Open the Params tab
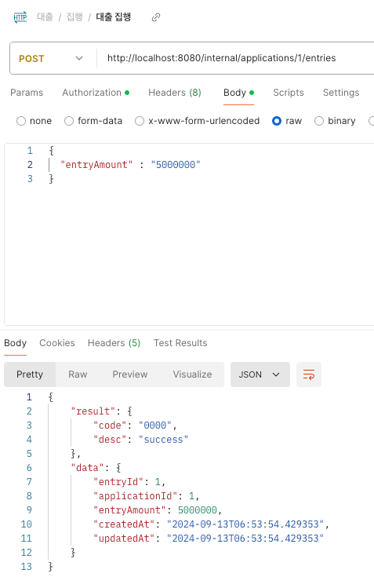The width and height of the screenshot is (374, 588). coord(27,93)
